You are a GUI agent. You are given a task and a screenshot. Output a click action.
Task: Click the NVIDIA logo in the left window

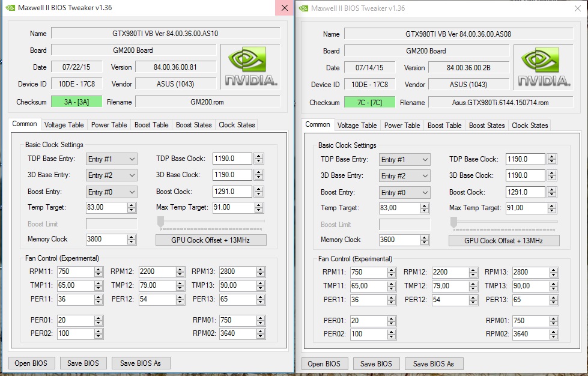click(250, 66)
